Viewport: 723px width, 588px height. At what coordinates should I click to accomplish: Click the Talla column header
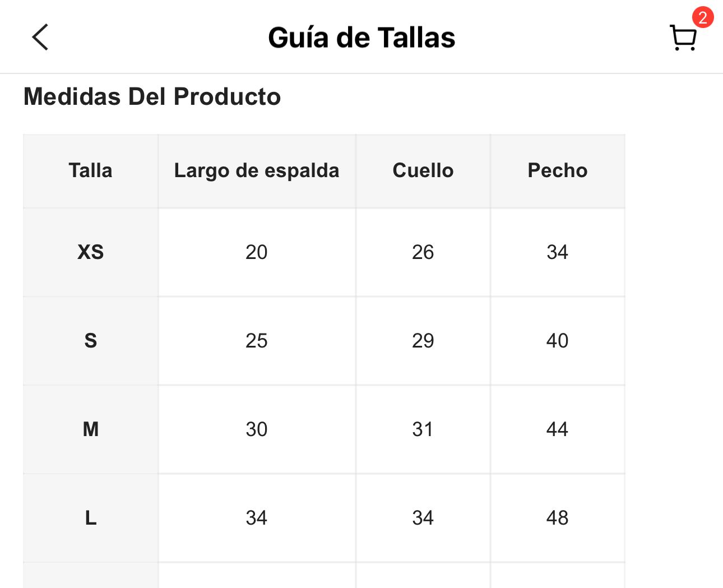[x=90, y=170]
